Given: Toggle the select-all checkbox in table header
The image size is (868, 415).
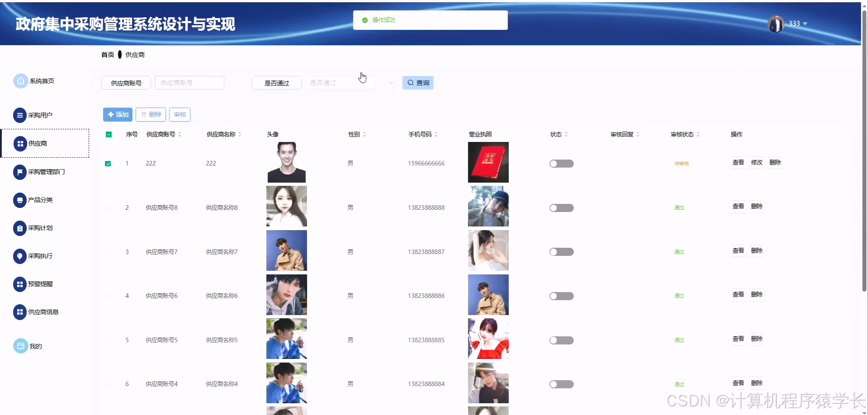Looking at the screenshot, I should [x=108, y=134].
